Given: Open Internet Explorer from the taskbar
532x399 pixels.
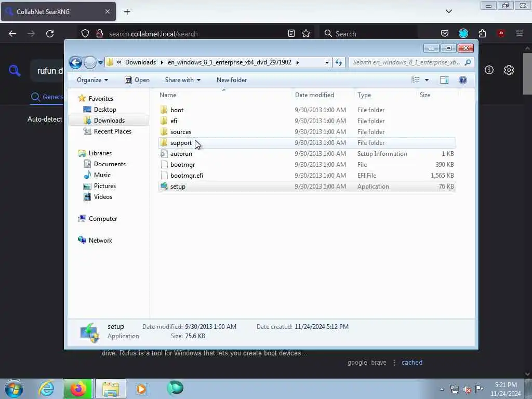Looking at the screenshot, I should pos(46,389).
